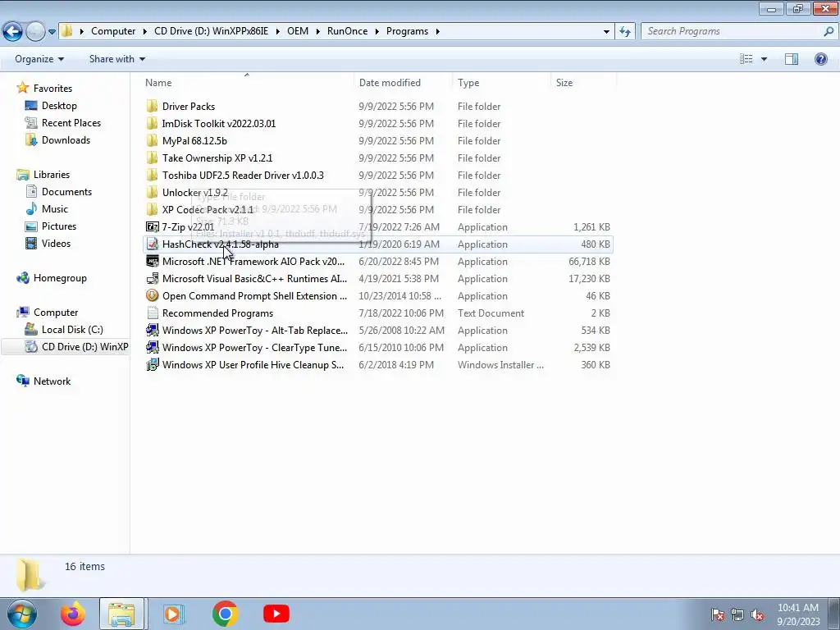Toggle the preview pane button
The height and width of the screenshot is (630, 840).
792,59
